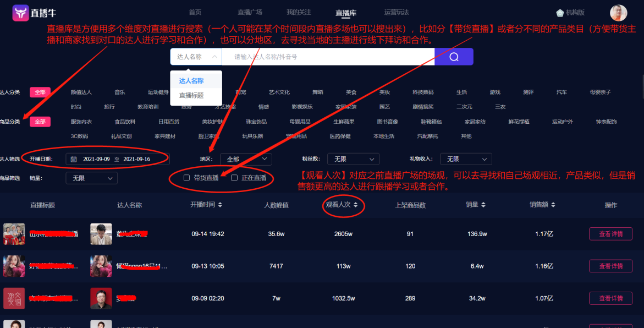The height and width of the screenshot is (328, 644).
Task: Open live thumbnail for 09-13 10:05 row
Action: tap(14, 266)
